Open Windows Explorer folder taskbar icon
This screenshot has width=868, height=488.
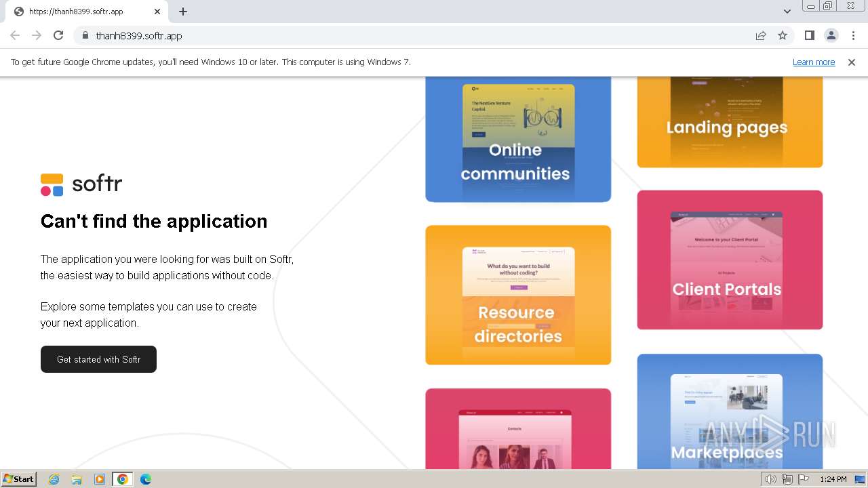pyautogui.click(x=77, y=479)
